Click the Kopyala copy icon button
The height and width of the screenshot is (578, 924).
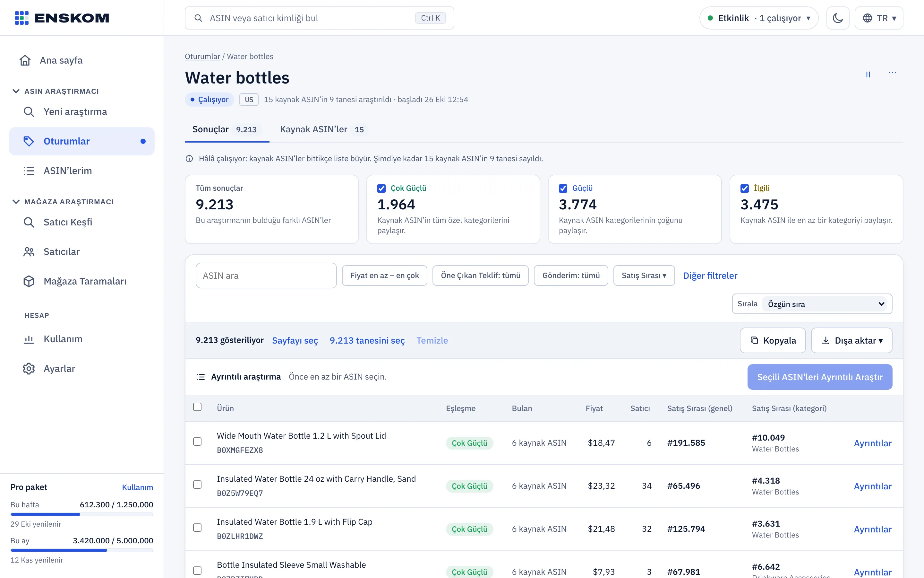pos(773,340)
